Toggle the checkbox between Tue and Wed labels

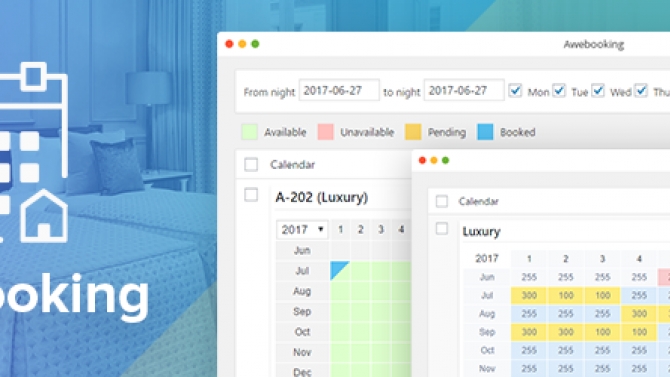[x=598, y=91]
